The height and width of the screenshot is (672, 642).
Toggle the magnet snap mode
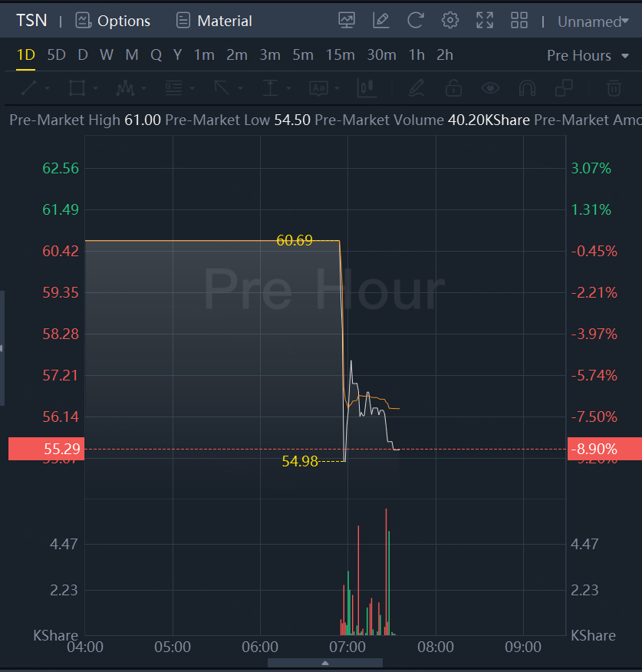(x=527, y=88)
